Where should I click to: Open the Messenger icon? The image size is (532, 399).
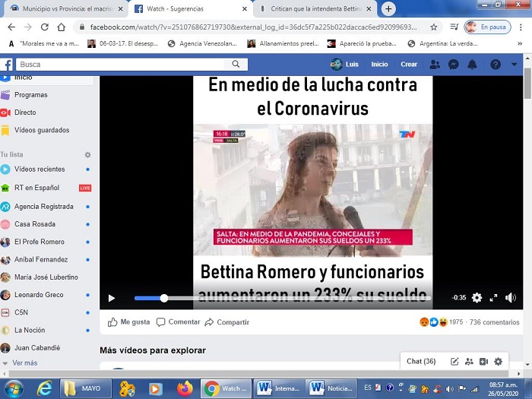454,64
